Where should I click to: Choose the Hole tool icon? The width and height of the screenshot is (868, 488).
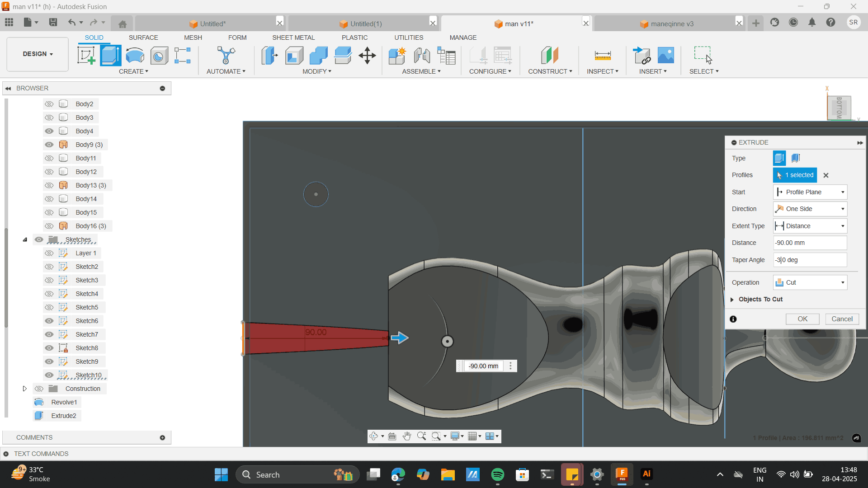(159, 56)
